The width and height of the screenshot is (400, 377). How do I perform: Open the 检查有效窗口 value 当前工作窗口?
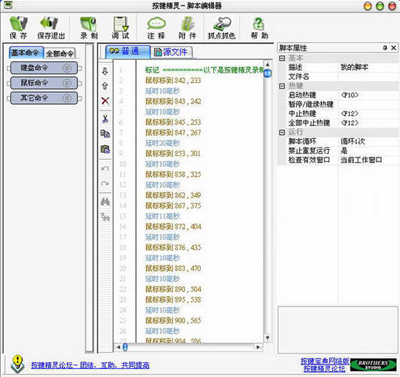(x=361, y=160)
